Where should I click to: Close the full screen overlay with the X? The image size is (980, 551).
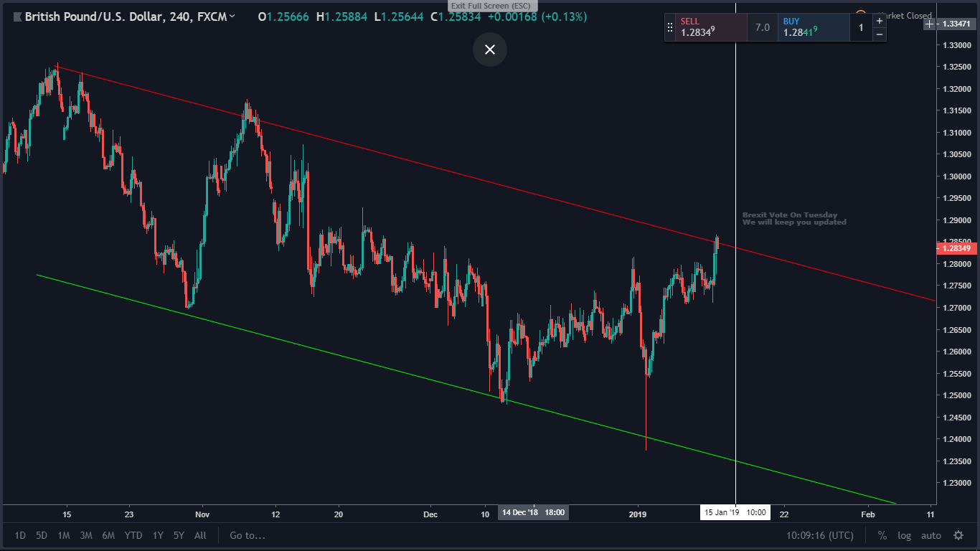click(490, 50)
